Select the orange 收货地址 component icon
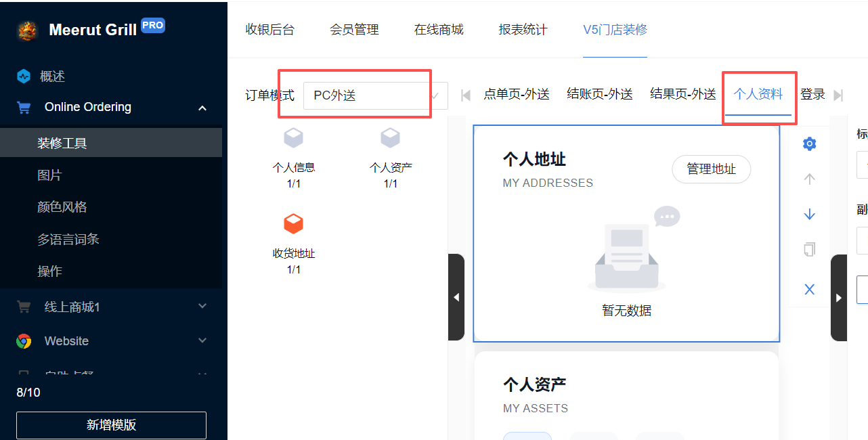 pyautogui.click(x=293, y=223)
